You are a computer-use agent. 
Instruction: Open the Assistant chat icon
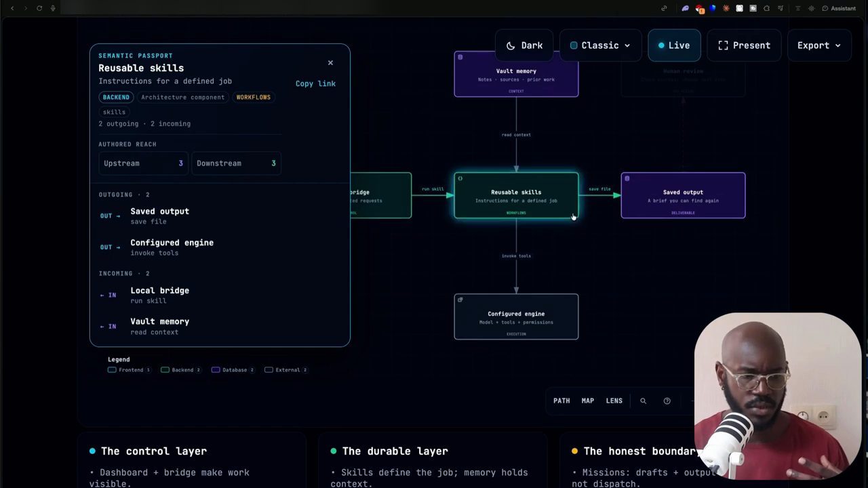pos(839,8)
